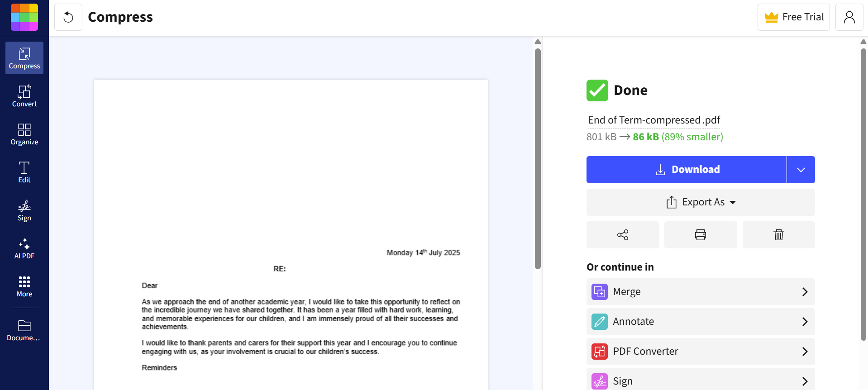
Task: Share the compressed file
Action: (x=623, y=235)
